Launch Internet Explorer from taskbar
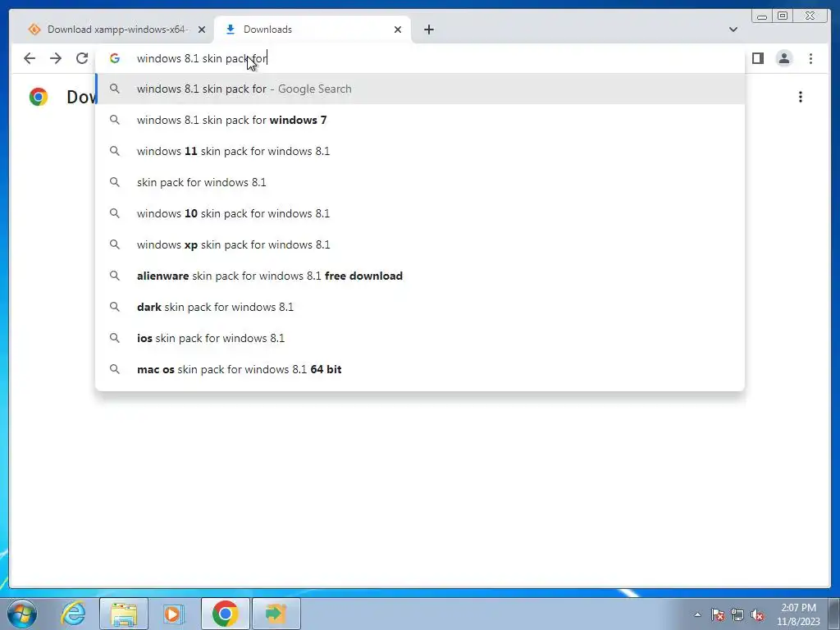Image resolution: width=840 pixels, height=630 pixels. coord(73,614)
